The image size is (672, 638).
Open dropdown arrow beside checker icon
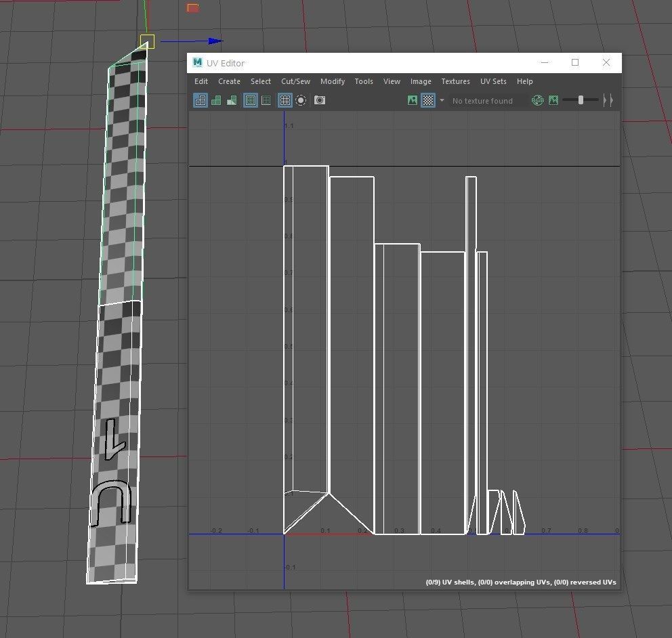442,100
